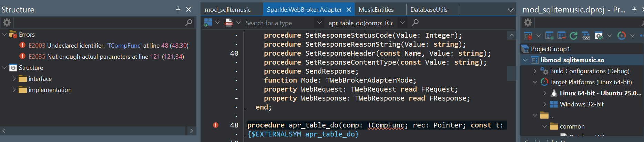
Task: Click the download-arrows icon in Projects toolbar
Action: coord(585,36)
